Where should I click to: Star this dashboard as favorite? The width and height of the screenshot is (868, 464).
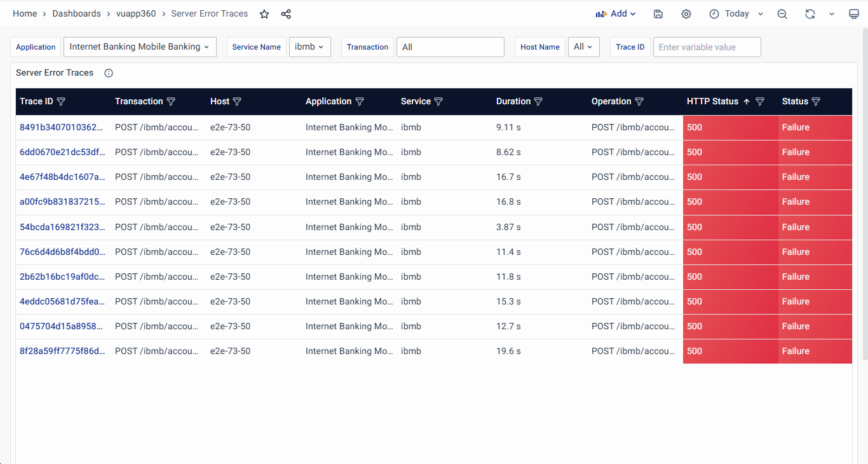point(264,14)
